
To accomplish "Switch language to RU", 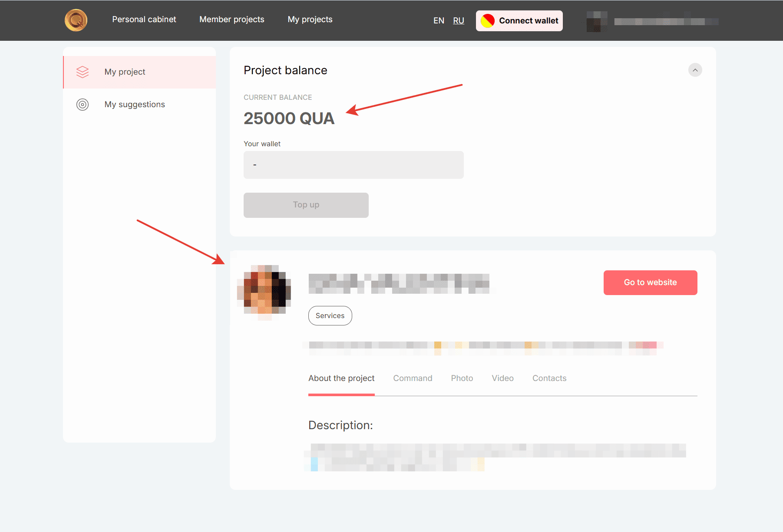I will 459,20.
